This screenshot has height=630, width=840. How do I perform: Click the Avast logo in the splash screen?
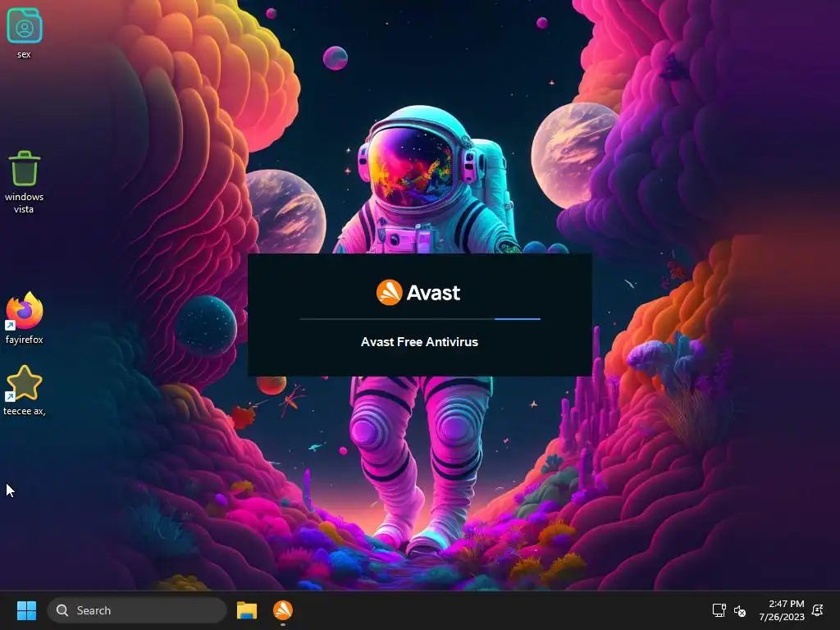(x=389, y=293)
